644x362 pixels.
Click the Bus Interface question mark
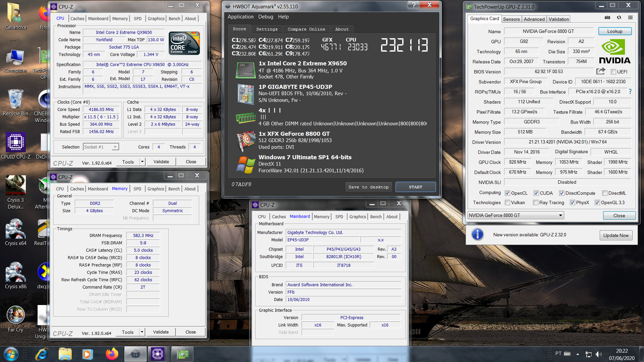click(630, 92)
